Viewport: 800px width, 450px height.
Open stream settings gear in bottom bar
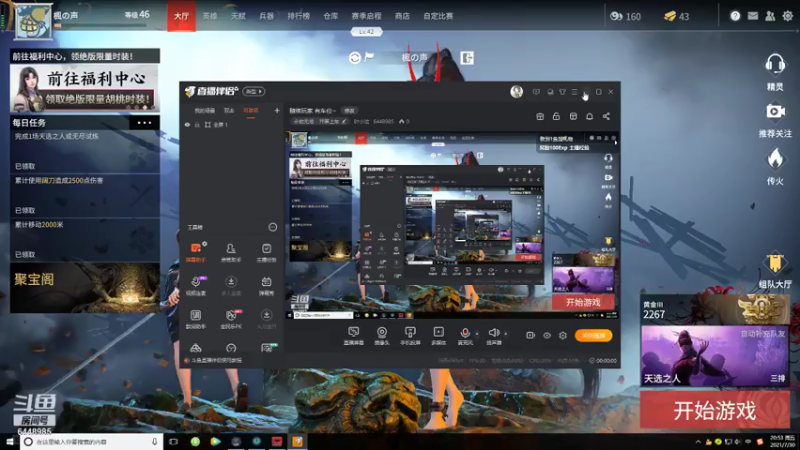point(563,336)
